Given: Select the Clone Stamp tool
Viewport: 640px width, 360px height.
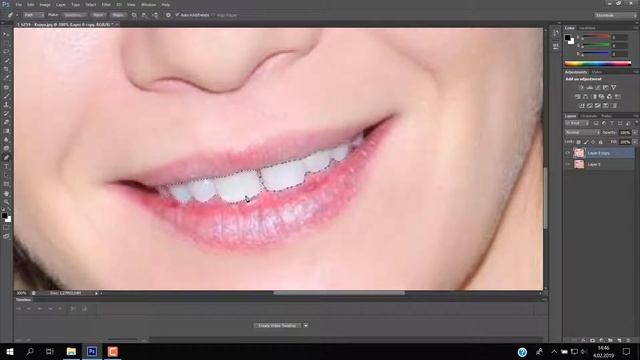Looking at the screenshot, I should coord(6,105).
